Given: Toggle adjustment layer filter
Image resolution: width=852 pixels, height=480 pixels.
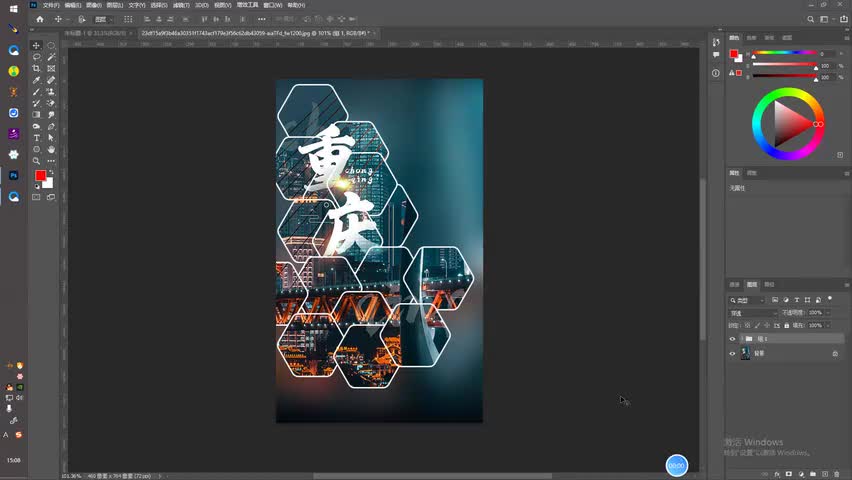Looking at the screenshot, I should pyautogui.click(x=786, y=300).
